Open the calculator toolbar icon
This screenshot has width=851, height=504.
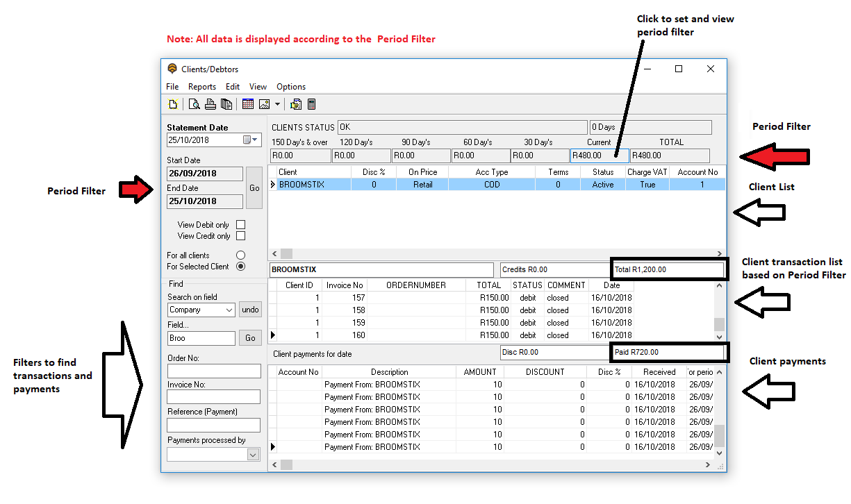311,104
